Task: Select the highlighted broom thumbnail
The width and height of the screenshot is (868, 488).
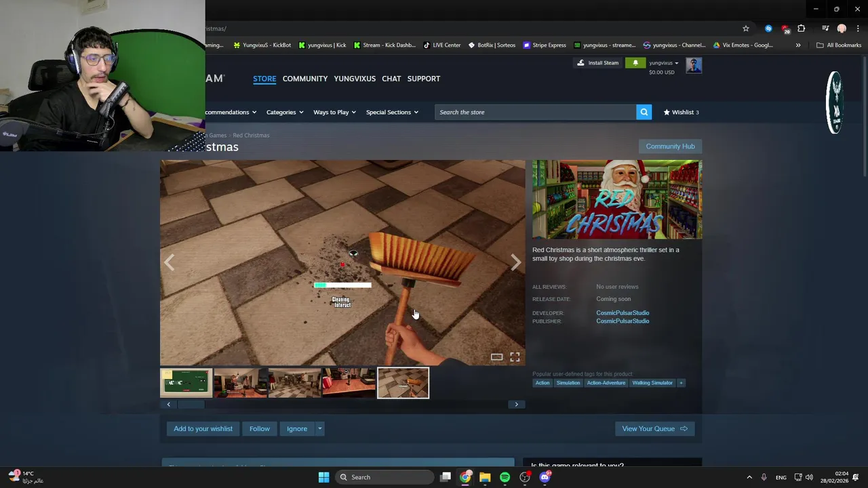Action: (403, 383)
